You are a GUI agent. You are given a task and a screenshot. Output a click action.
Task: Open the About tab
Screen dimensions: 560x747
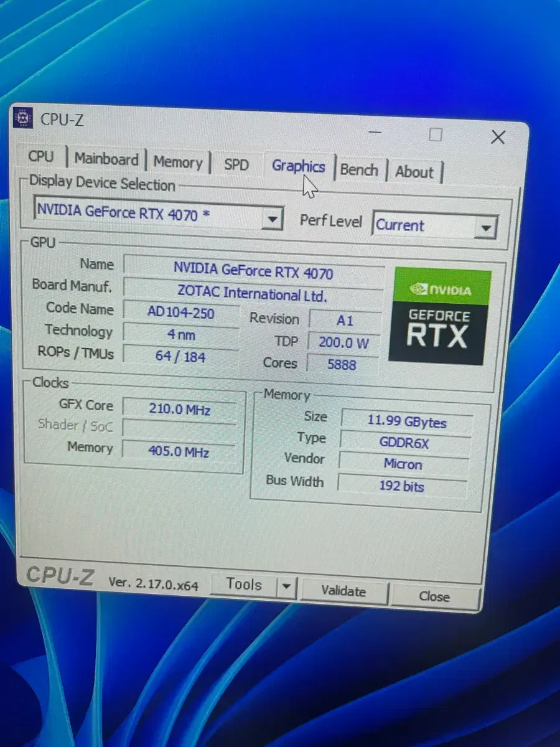tap(414, 172)
